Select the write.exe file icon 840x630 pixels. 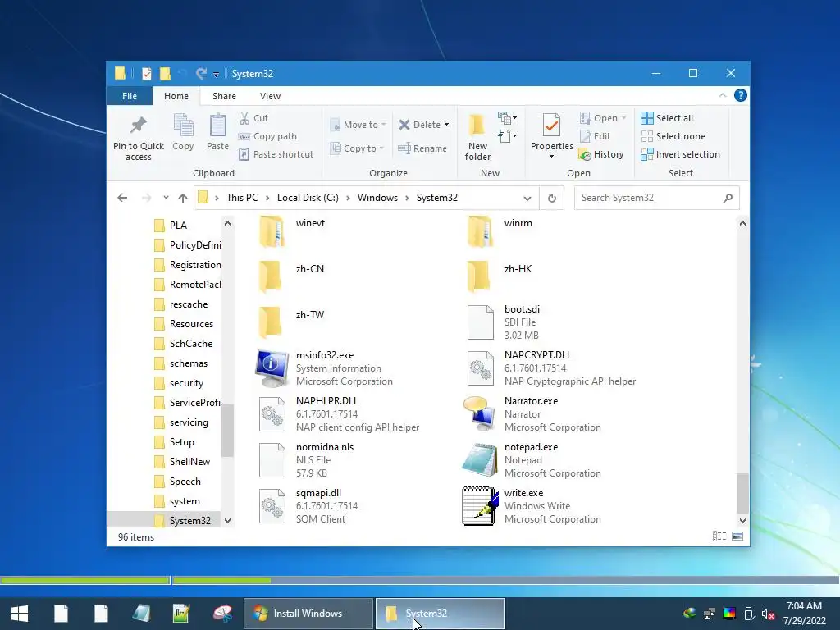[x=480, y=505]
